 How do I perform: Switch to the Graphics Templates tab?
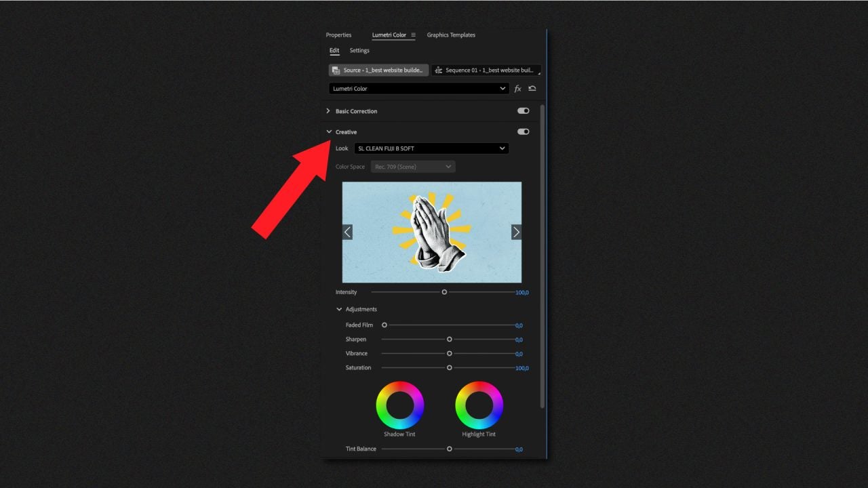(450, 35)
